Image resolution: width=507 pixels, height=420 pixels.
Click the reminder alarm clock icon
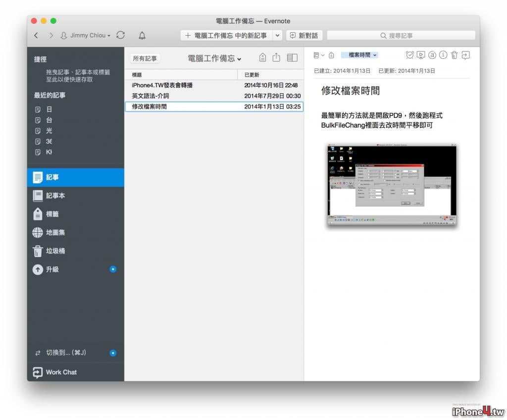click(x=409, y=55)
